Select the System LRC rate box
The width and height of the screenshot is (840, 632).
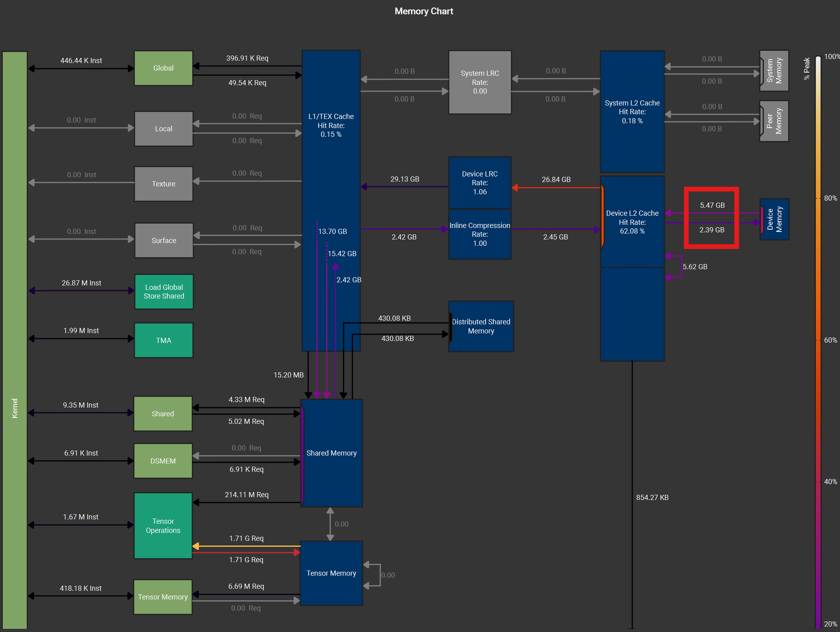click(x=480, y=82)
